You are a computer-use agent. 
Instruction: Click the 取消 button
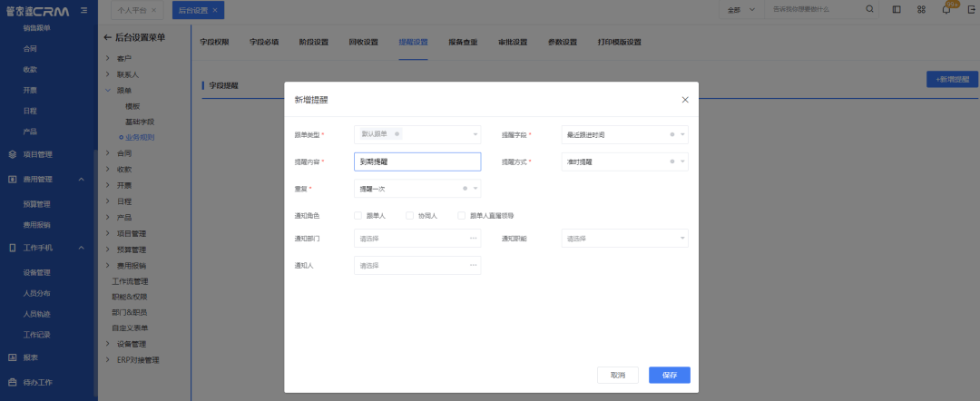tap(617, 375)
